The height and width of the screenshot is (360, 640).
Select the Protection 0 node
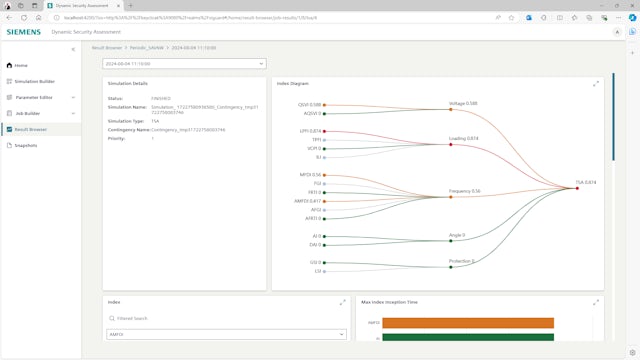[451, 267]
